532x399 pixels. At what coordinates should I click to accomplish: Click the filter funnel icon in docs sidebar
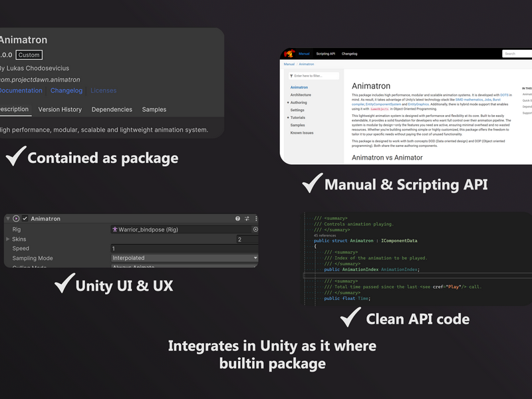[x=291, y=76]
